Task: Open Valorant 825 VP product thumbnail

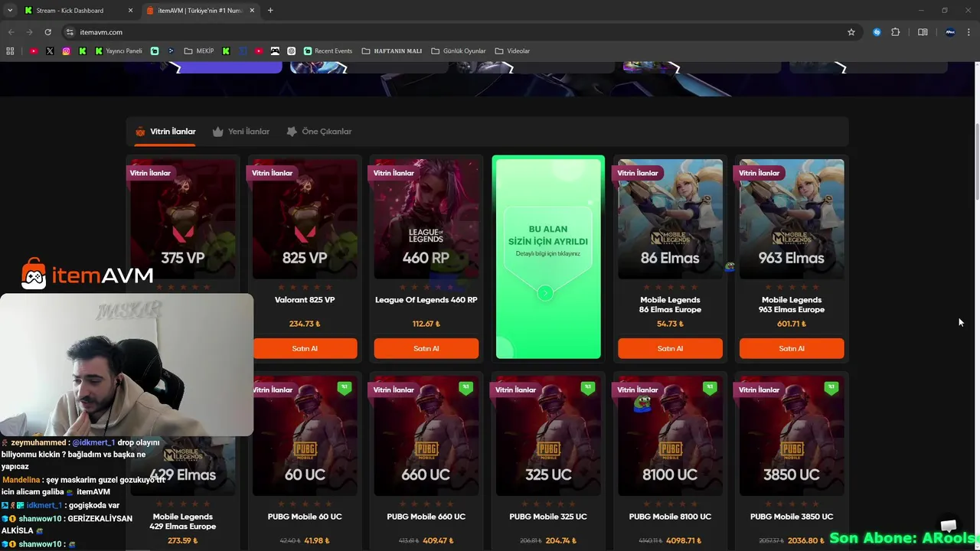Action: 305,219
